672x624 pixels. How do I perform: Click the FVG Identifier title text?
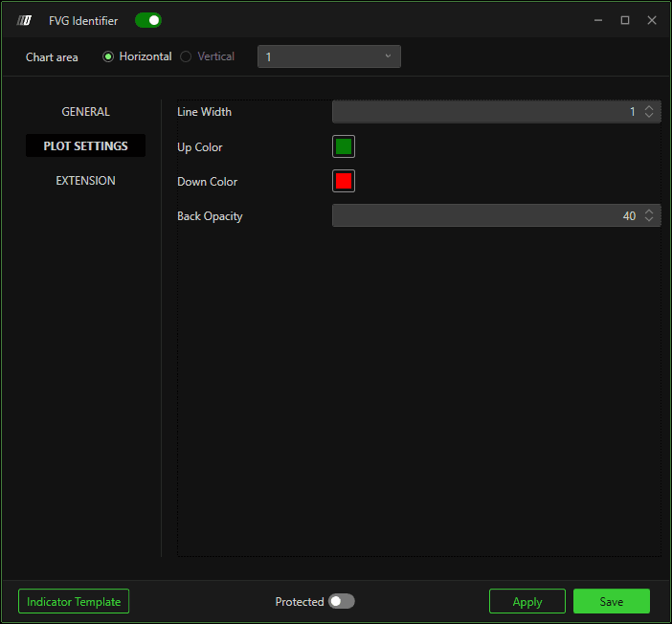pos(83,20)
